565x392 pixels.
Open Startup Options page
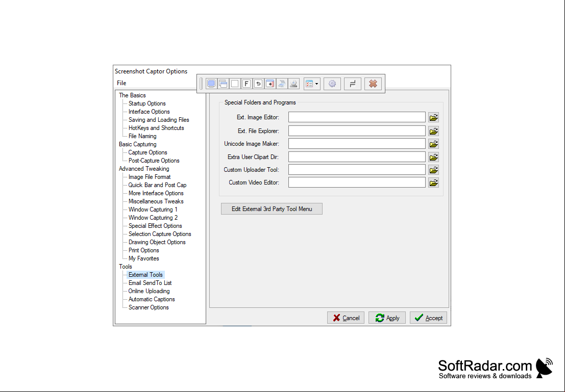point(147,103)
